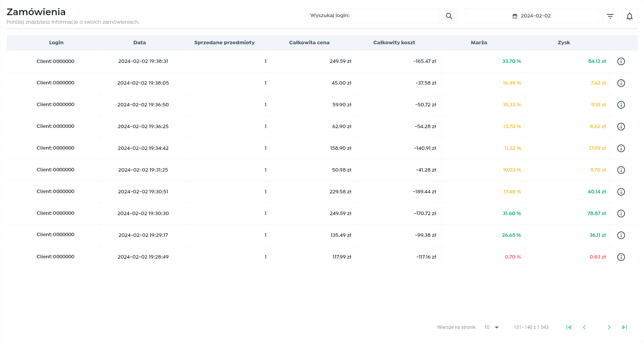Image resolution: width=644 pixels, height=344 pixels.
Task: Click Client:0000000 in 19:29:17 row
Action: tap(55, 235)
